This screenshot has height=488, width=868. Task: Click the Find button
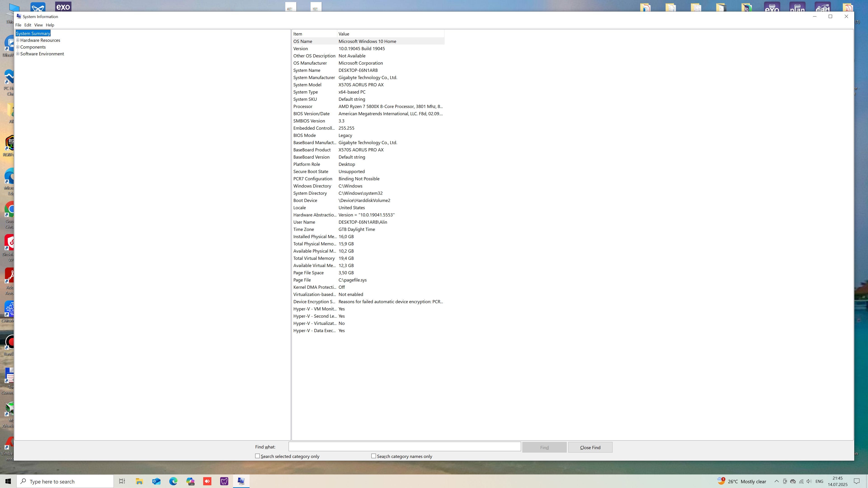[x=544, y=448]
